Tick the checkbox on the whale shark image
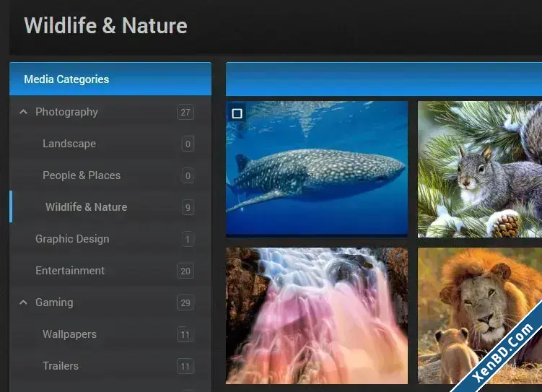This screenshot has height=392, width=542. [237, 113]
